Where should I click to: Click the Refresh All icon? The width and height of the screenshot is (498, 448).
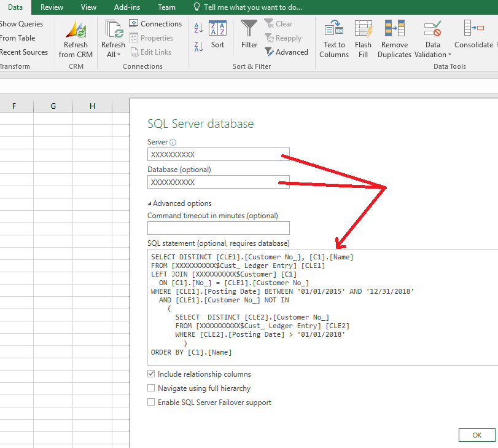[114, 29]
